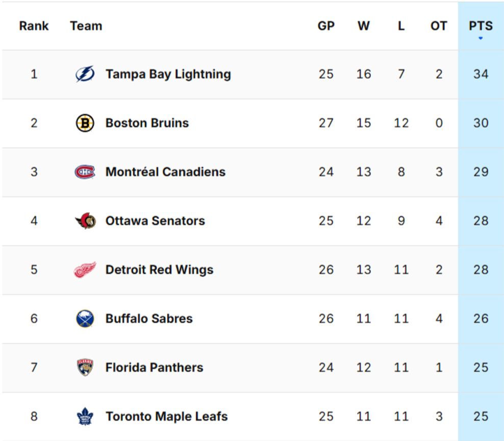Click the highlighted PTS column cell showing 34
The width and height of the screenshot is (504, 441).
pos(480,74)
